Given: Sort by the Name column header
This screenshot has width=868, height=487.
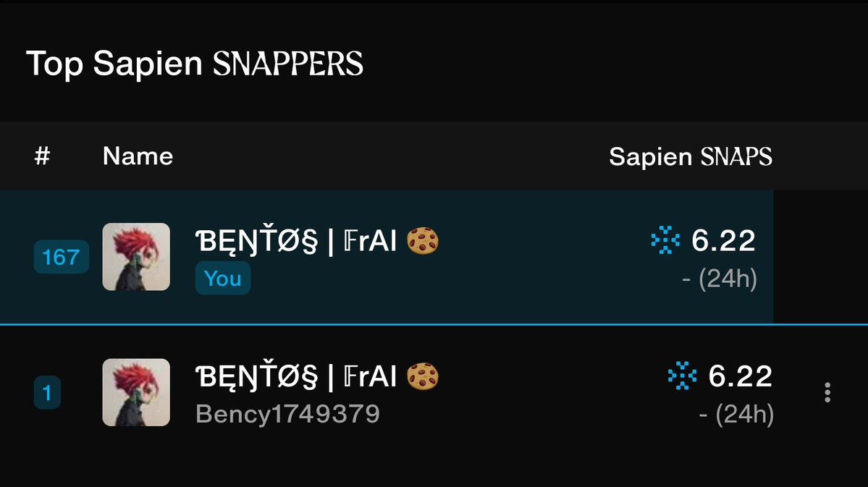Looking at the screenshot, I should point(138,156).
